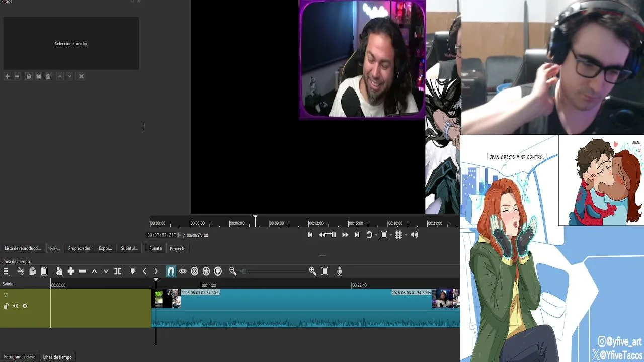Cut the clip with the scissors icon
Image resolution: width=644 pixels, height=362 pixels.
click(x=21, y=271)
